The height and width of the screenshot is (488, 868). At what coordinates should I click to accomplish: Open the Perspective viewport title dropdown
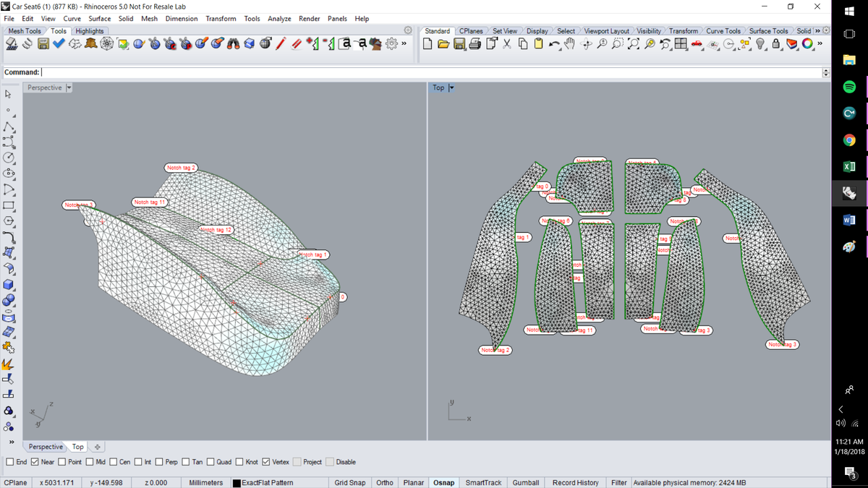click(67, 87)
